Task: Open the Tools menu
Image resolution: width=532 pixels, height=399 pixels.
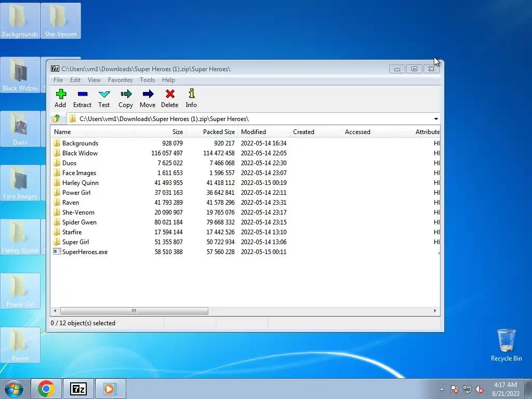Action: point(147,79)
